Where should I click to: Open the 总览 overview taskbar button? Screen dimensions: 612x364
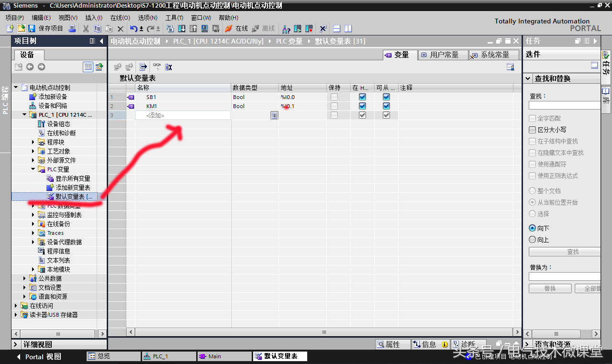tap(113, 356)
